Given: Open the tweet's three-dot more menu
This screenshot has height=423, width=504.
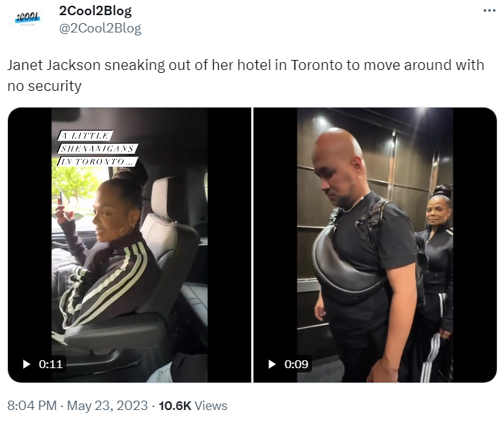Looking at the screenshot, I should pos(489,11).
